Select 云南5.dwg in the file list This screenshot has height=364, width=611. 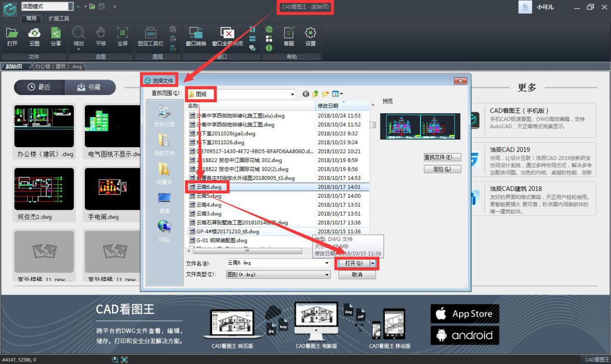(209, 196)
